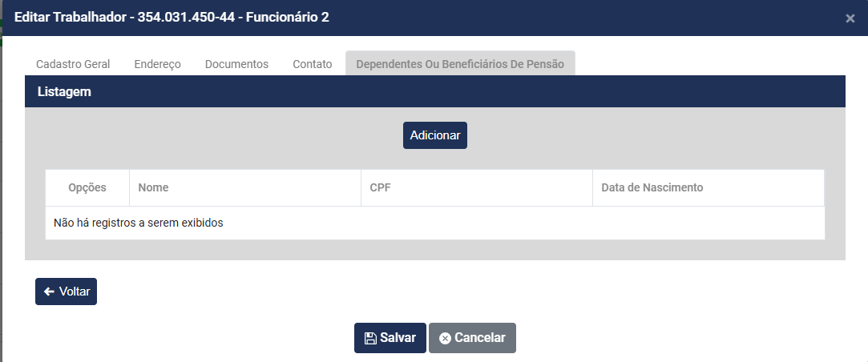Viewport: 868px width, 362px height.
Task: Close the Editar Trabalhador dialog with X
Action: pyautogui.click(x=850, y=18)
